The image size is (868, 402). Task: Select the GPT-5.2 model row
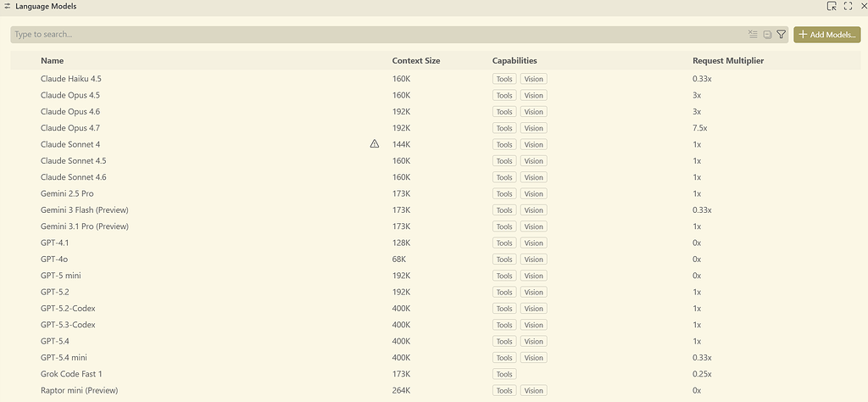[435, 292]
